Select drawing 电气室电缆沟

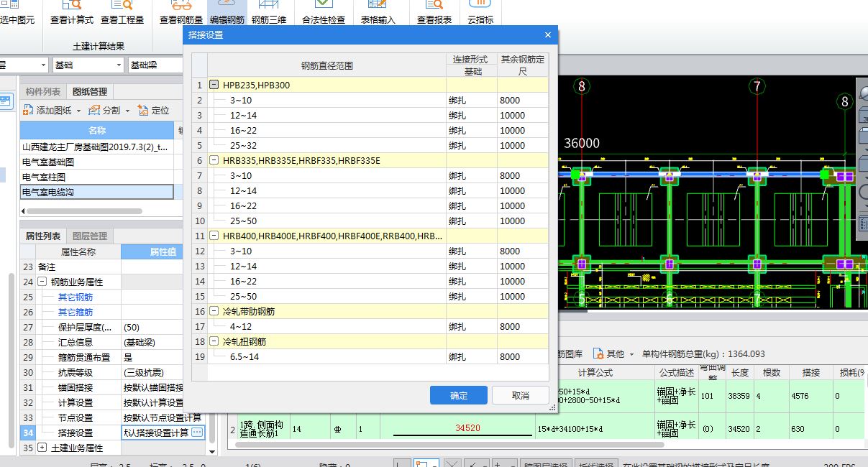(97, 192)
